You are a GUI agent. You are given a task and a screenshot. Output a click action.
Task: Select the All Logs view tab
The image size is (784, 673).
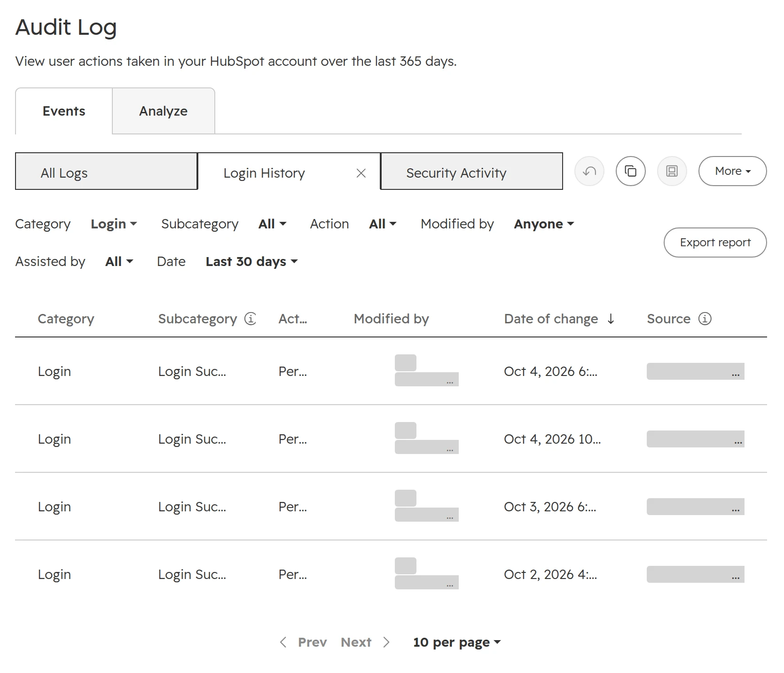click(x=106, y=171)
